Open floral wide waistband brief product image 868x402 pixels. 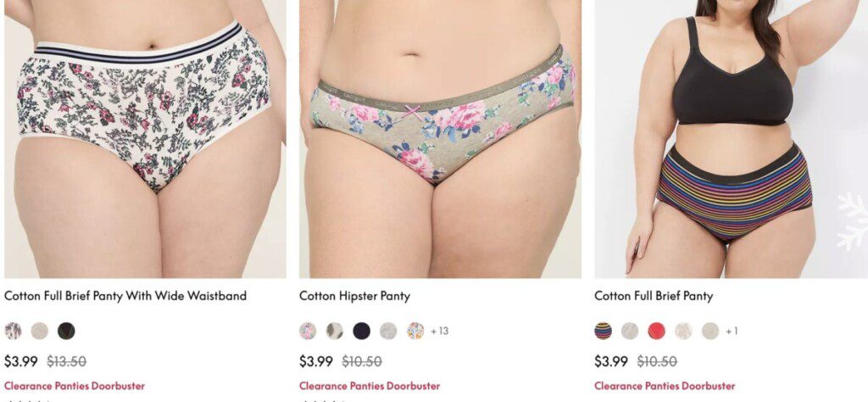tap(146, 139)
